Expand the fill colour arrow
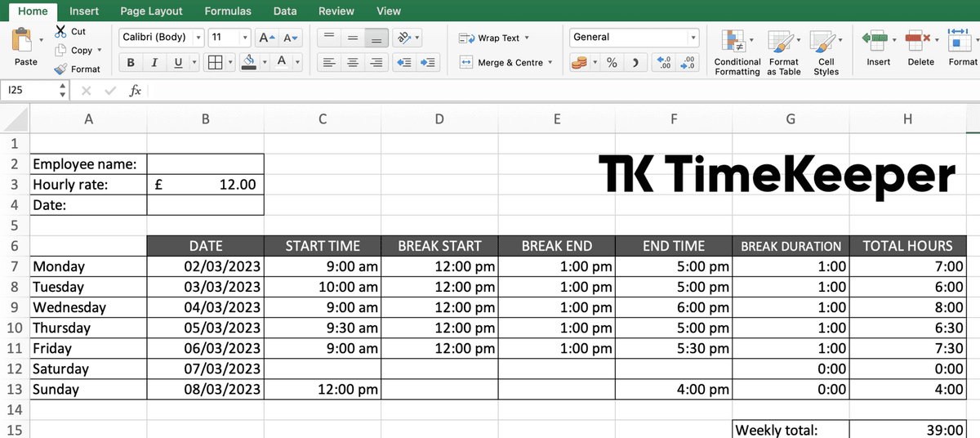 click(265, 63)
